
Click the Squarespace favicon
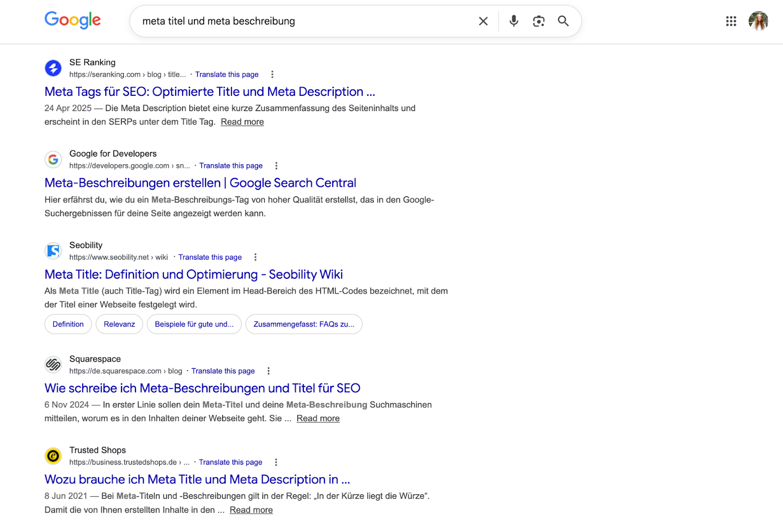pos(53,365)
